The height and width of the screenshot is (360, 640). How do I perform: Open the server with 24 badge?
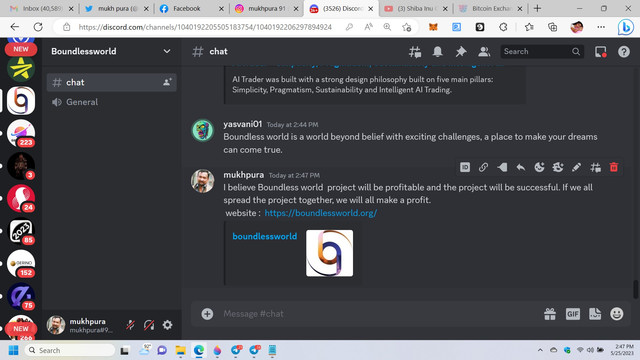coord(21,198)
